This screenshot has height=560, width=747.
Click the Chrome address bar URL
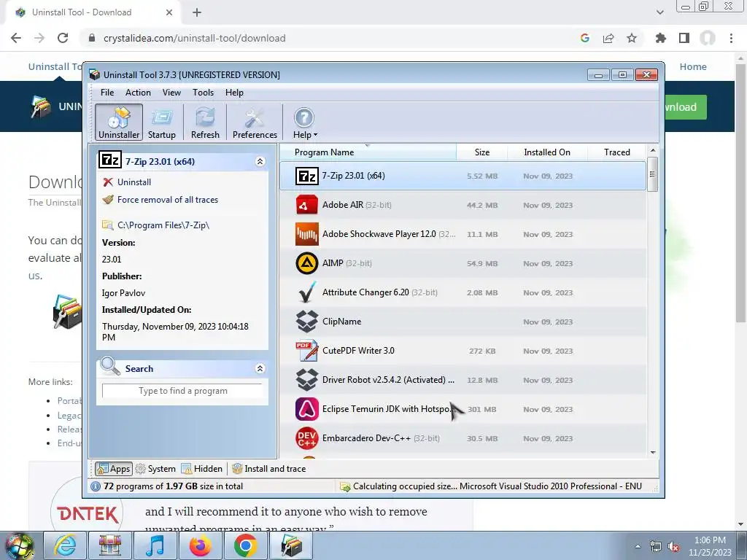click(x=194, y=38)
